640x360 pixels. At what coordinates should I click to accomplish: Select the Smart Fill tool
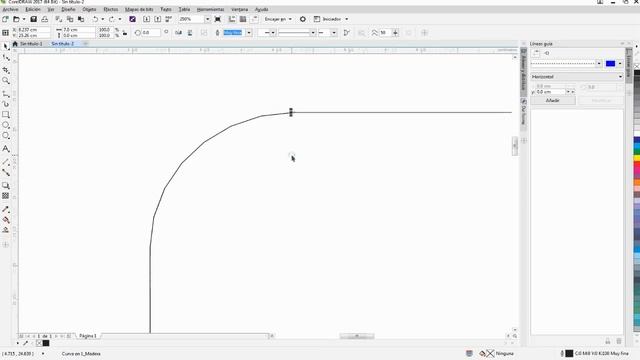[6, 230]
